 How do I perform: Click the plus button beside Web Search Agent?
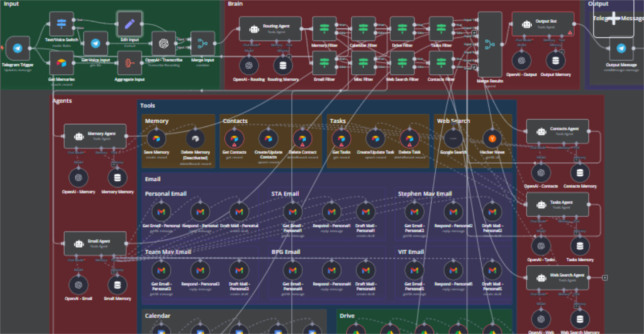[x=605, y=277]
